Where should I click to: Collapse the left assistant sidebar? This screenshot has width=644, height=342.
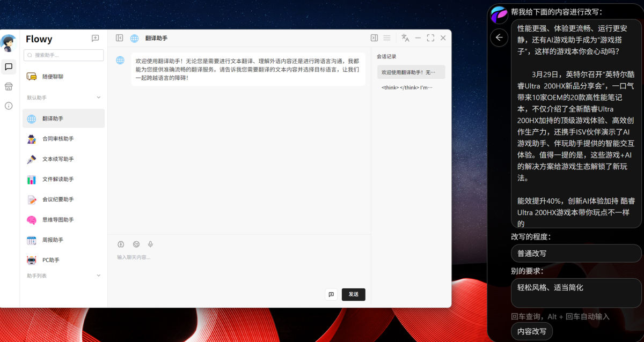120,38
